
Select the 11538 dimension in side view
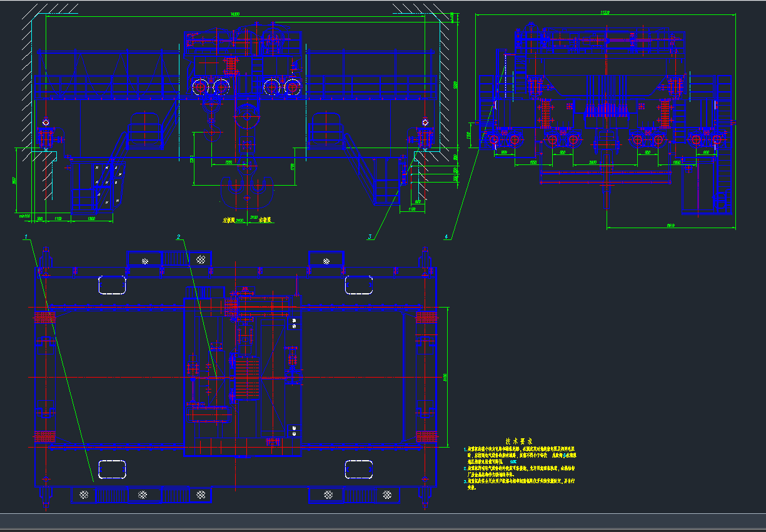coord(605,12)
